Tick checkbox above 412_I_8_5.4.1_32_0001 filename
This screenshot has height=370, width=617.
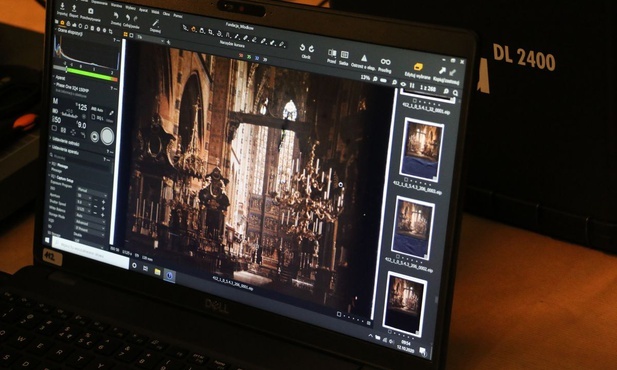(x=414, y=101)
